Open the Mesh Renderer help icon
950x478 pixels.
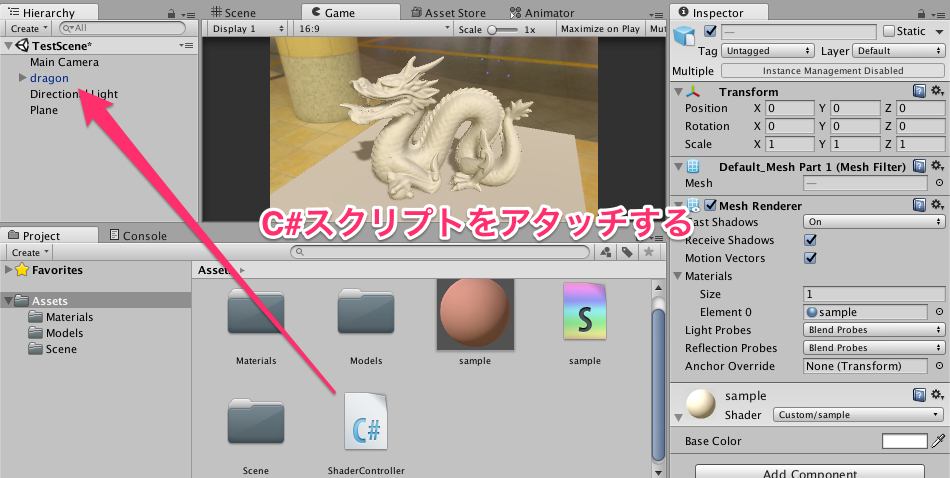pyautogui.click(x=919, y=205)
